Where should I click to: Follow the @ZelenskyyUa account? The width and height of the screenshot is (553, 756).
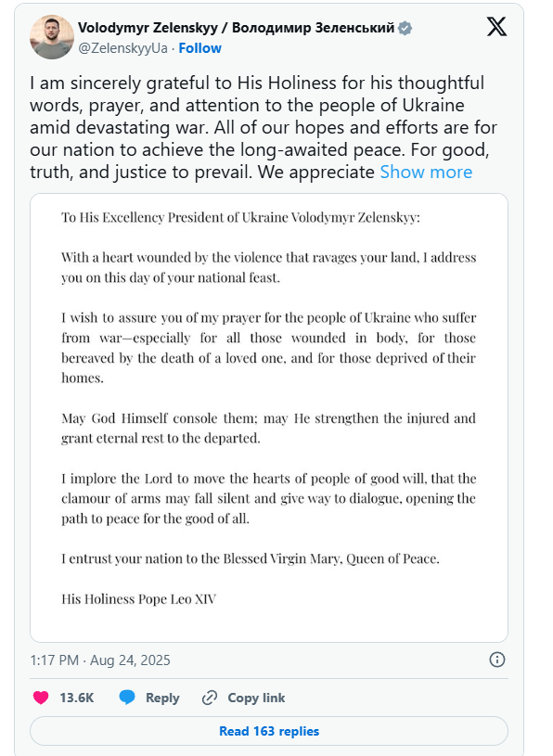(199, 48)
